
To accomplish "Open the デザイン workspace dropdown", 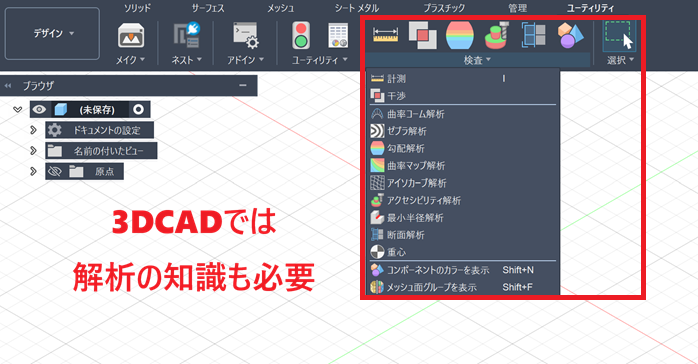I will [x=53, y=33].
